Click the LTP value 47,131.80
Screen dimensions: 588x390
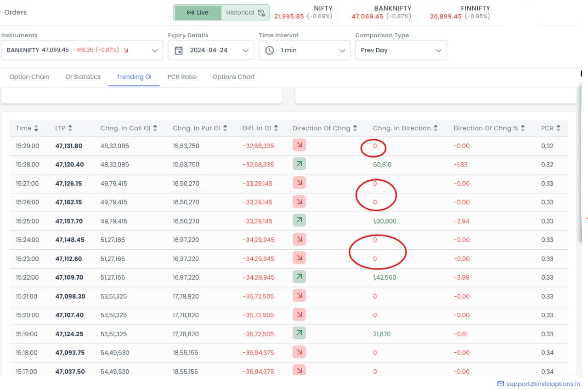[69, 146]
